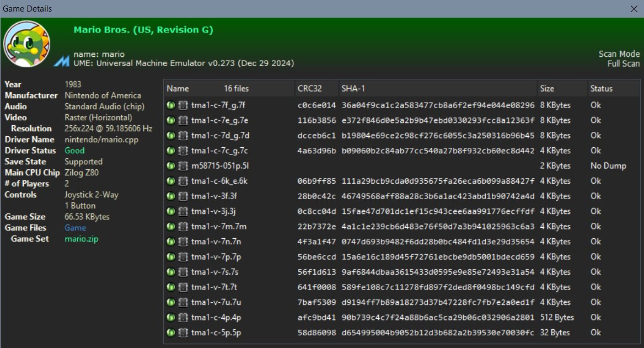
Task: Click green status icon for tma1-c-7c_g.7c
Action: pos(171,151)
